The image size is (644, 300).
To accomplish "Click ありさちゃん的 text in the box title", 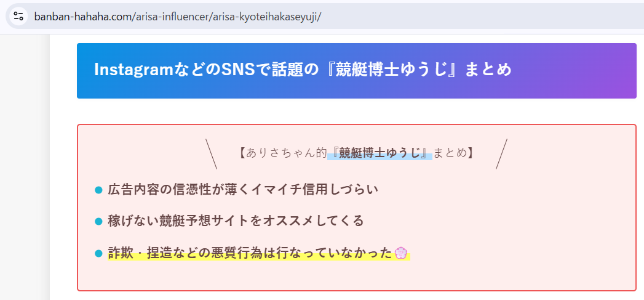I will click(x=286, y=153).
